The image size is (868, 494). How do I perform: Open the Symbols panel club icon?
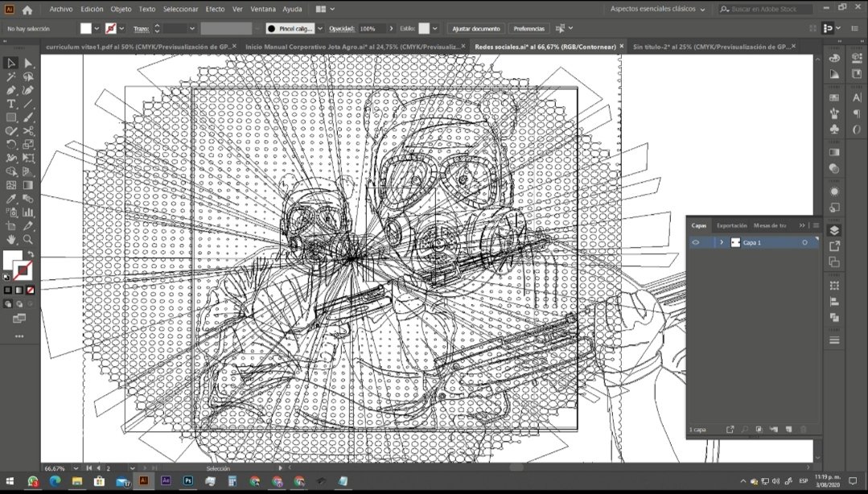(834, 129)
